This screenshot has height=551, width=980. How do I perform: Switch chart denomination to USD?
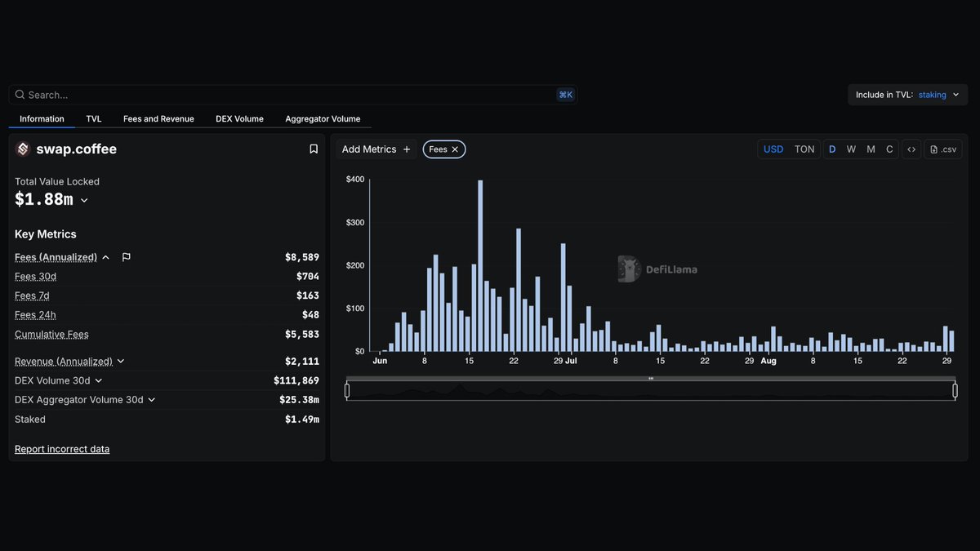773,149
